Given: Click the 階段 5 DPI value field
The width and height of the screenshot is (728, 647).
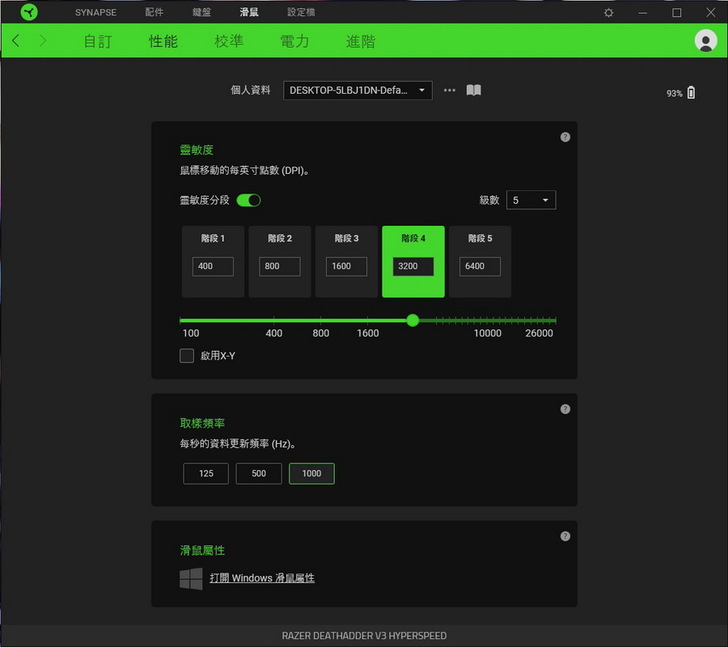Looking at the screenshot, I should pyautogui.click(x=479, y=267).
